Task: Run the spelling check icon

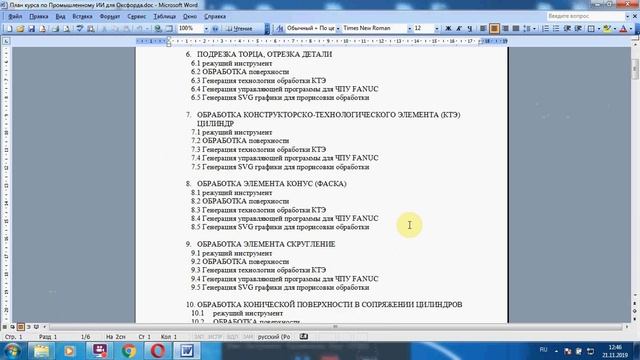Action: (x=80, y=29)
